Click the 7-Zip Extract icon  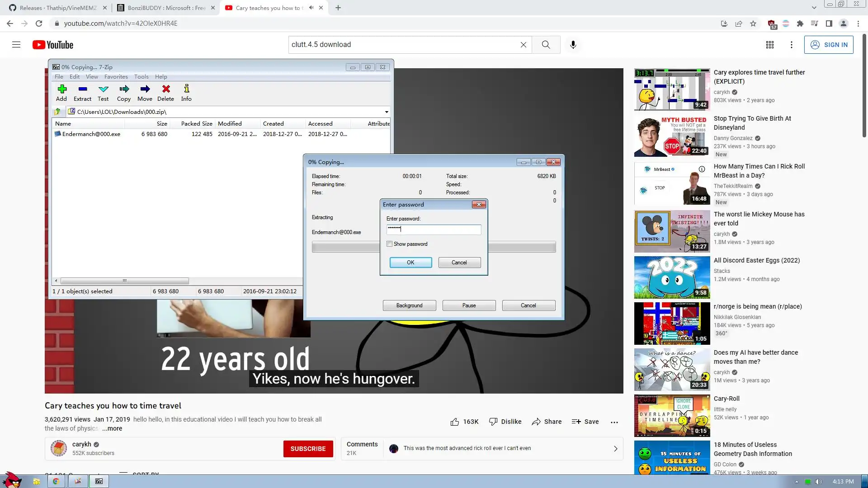point(82,92)
